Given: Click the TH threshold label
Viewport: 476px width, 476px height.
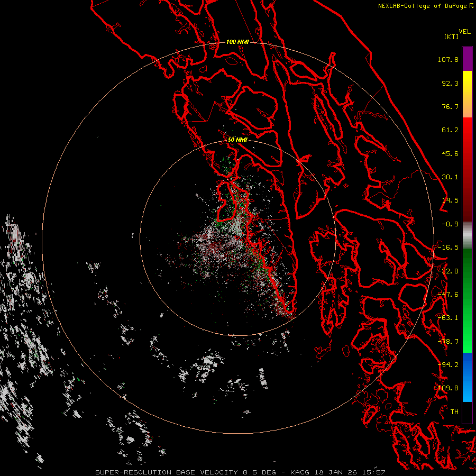Looking at the screenshot, I should [454, 412].
